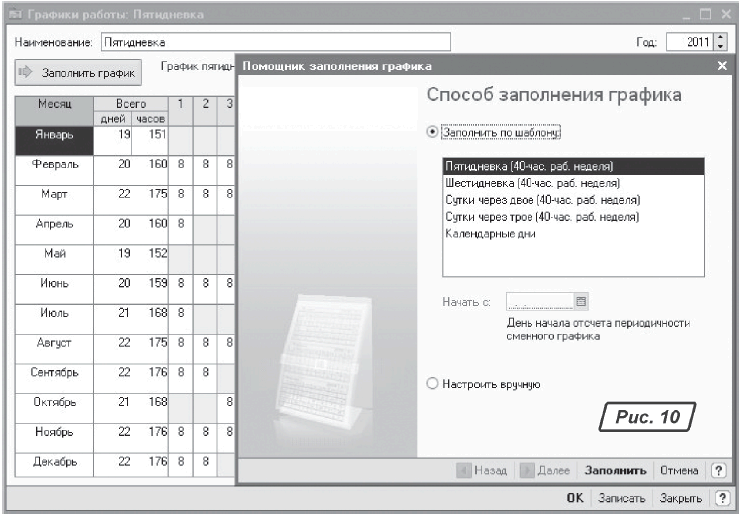742x516 pixels.
Task: Select Сутки через двое template
Action: click(540, 199)
